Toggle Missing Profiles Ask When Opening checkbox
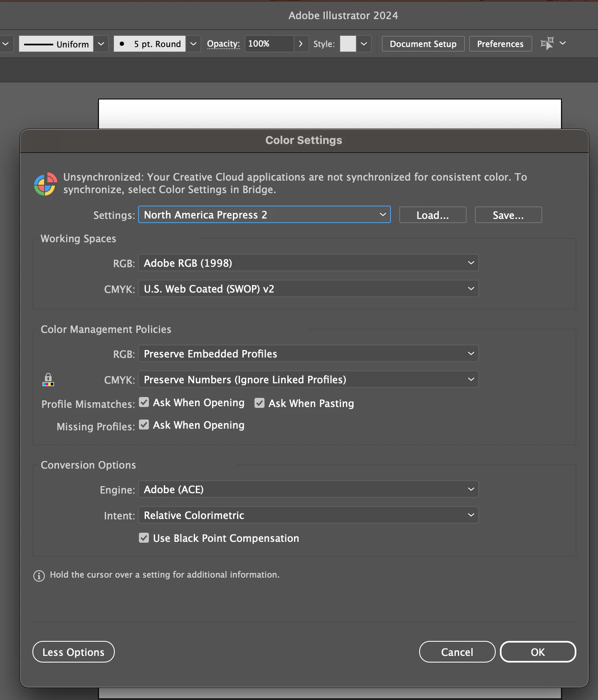The width and height of the screenshot is (598, 700). click(x=144, y=424)
